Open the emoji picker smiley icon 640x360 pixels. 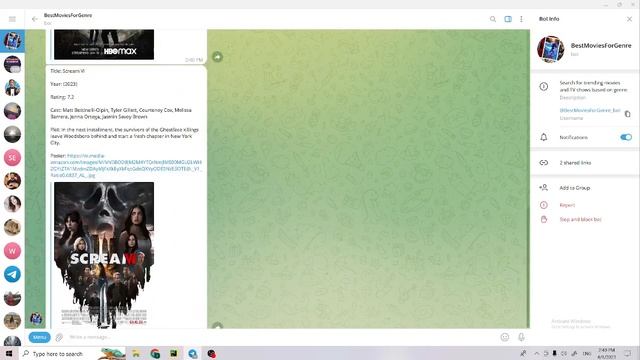[x=505, y=337]
